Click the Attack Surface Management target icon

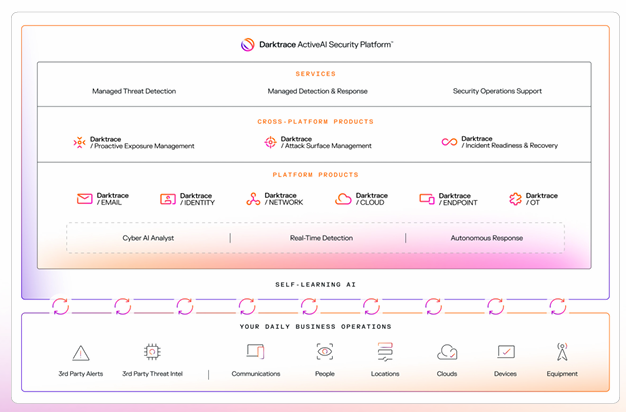tap(270, 143)
